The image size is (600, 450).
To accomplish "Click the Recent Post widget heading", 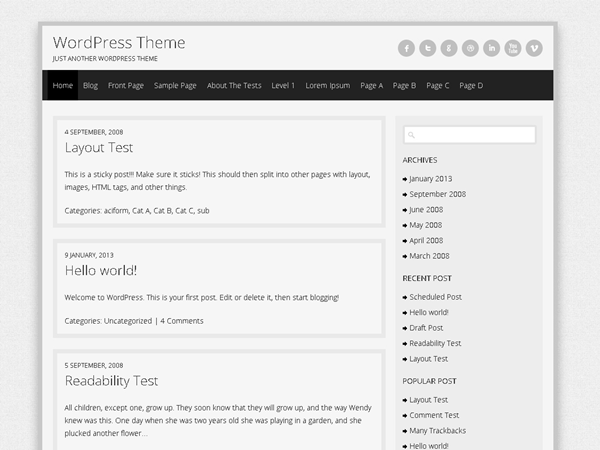I will [x=427, y=278].
